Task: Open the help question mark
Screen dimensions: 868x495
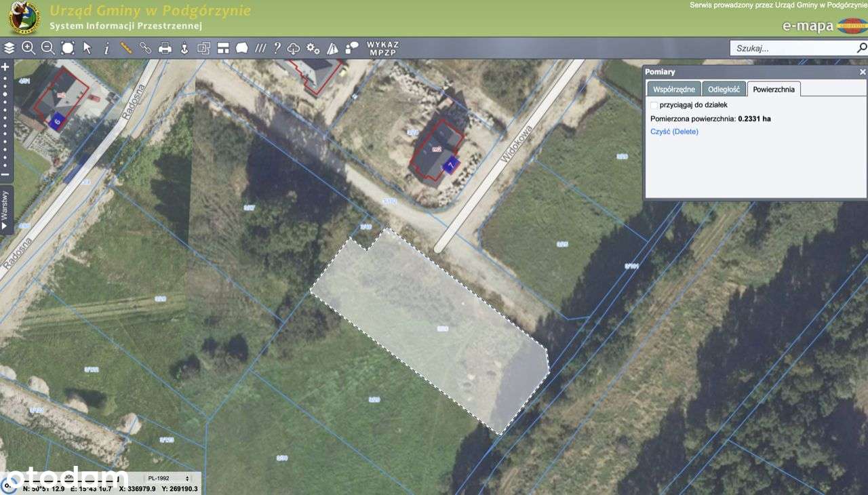Action: (277, 48)
